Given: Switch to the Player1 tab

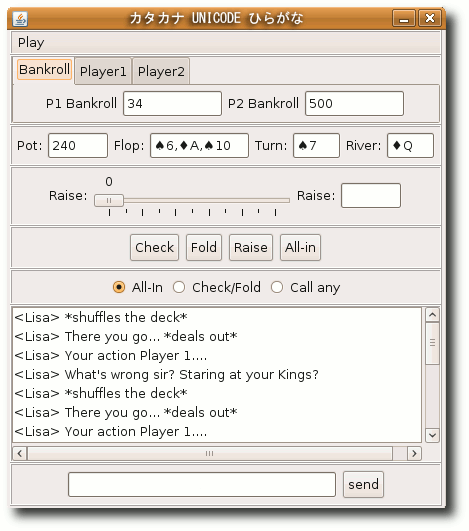Looking at the screenshot, I should pos(103,71).
